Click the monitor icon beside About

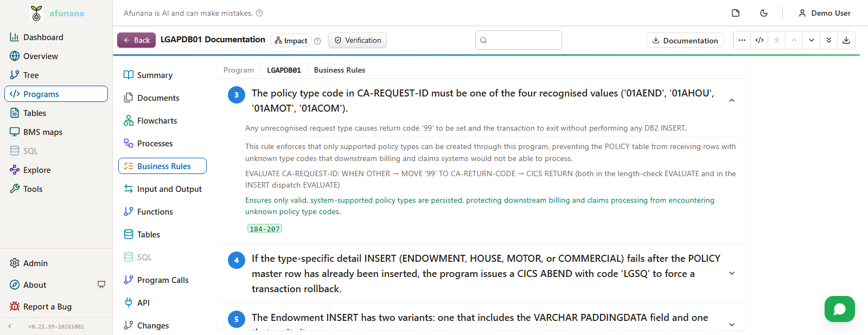[101, 285]
